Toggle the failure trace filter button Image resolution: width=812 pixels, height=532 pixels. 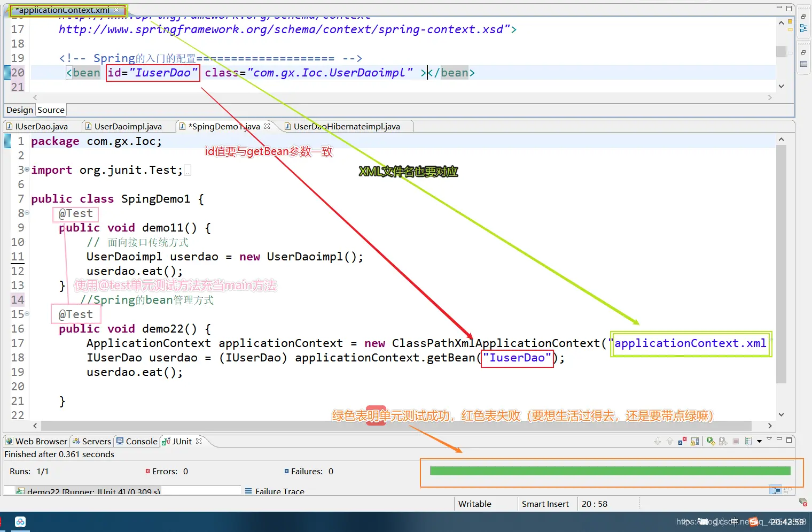click(x=775, y=490)
